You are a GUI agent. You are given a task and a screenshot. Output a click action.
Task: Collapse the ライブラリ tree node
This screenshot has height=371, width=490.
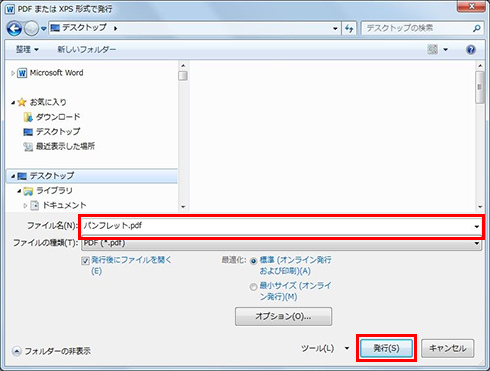(19, 191)
